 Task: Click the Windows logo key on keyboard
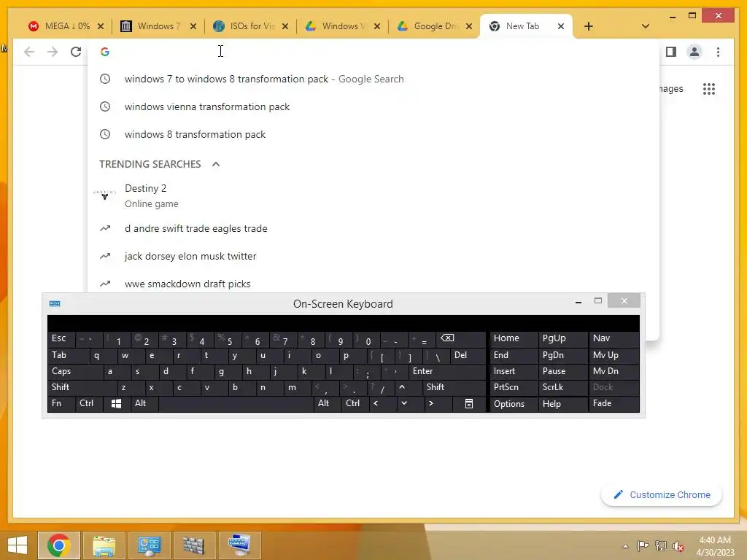click(x=116, y=404)
